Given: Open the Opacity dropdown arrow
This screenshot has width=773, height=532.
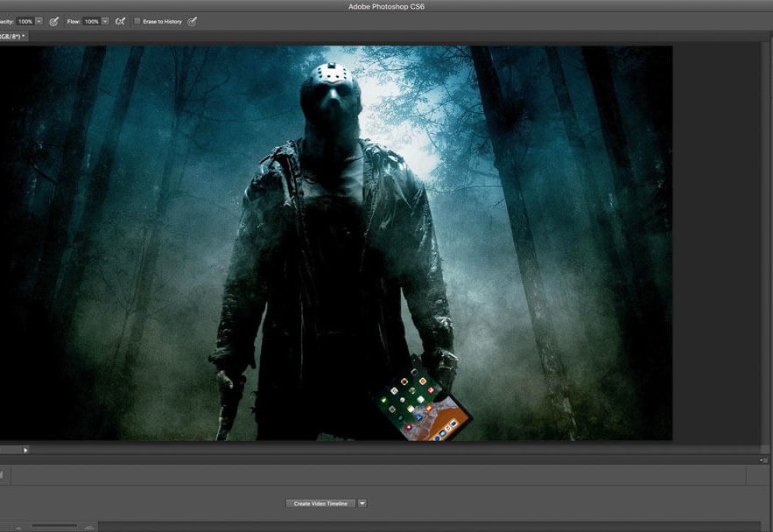Looking at the screenshot, I should (39, 21).
